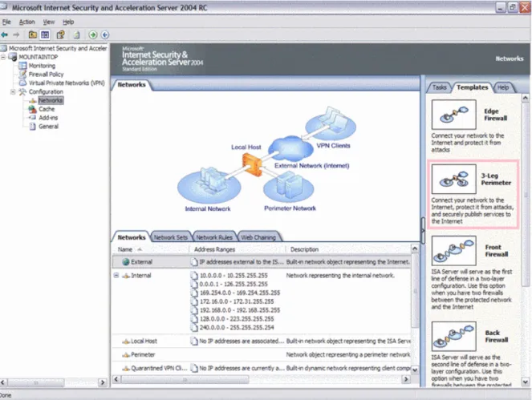Select the MOUNTAINTOP server node

[x=38, y=57]
